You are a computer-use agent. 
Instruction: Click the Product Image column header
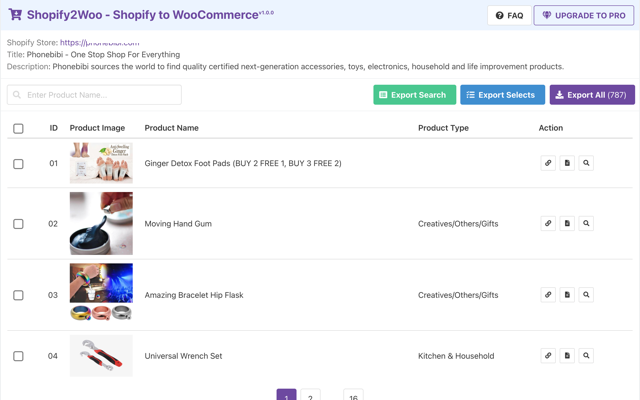(97, 128)
